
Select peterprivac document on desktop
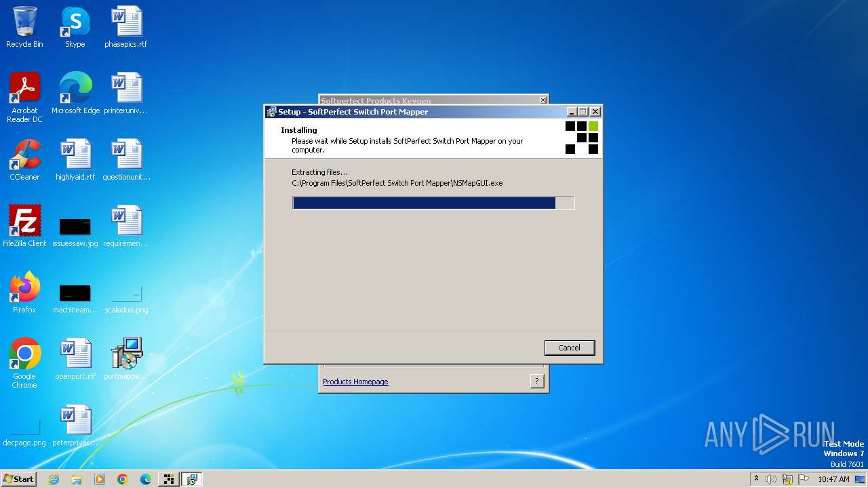75,426
